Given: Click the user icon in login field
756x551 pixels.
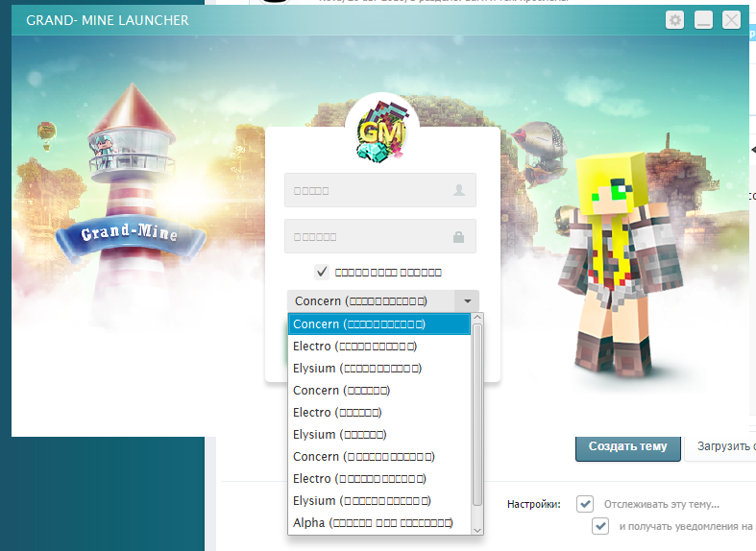Looking at the screenshot, I should [x=459, y=190].
